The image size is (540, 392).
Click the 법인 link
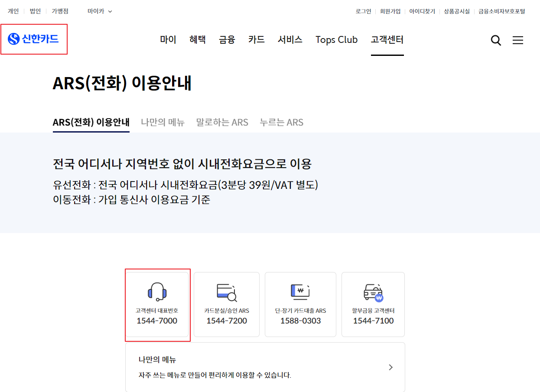point(35,11)
